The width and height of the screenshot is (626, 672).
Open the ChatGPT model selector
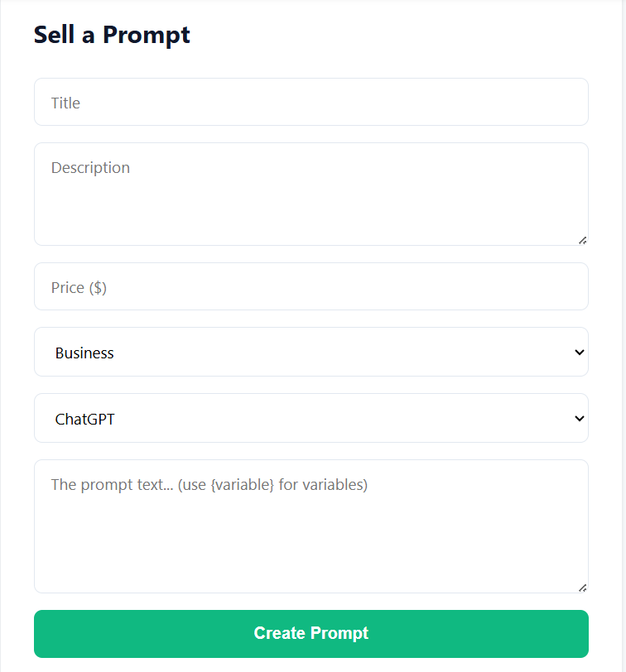311,418
